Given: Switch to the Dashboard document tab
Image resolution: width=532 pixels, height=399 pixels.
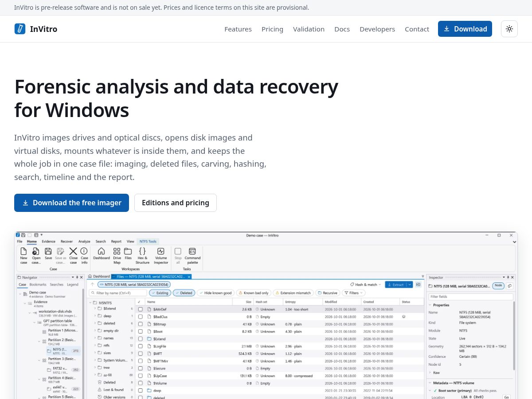Looking at the screenshot, I should 99,276.
